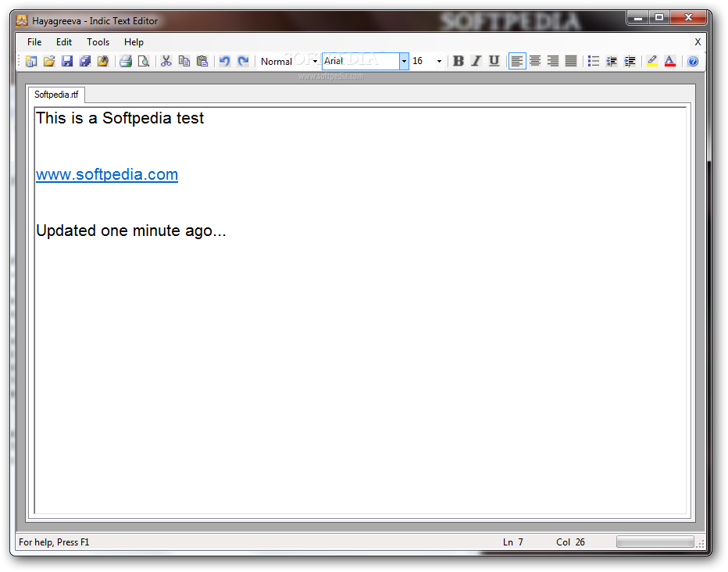This screenshot has width=728, height=572.
Task: Paste from the clipboard
Action: pyautogui.click(x=202, y=61)
